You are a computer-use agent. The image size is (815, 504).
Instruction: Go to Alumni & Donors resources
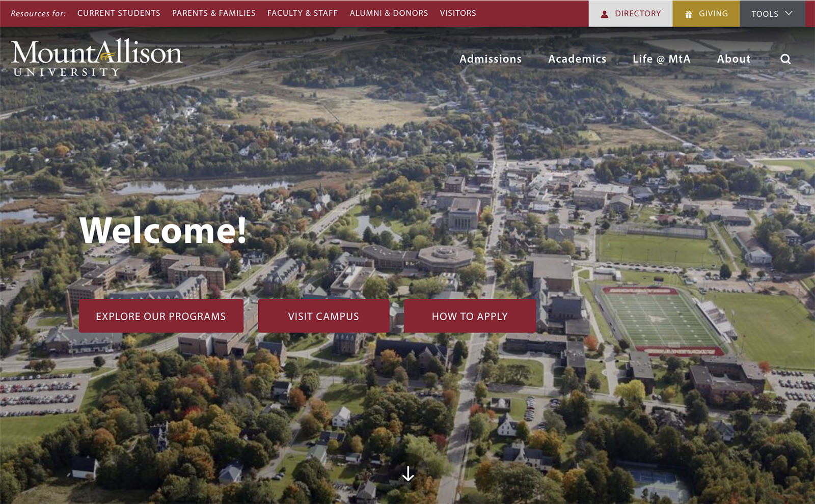point(389,13)
